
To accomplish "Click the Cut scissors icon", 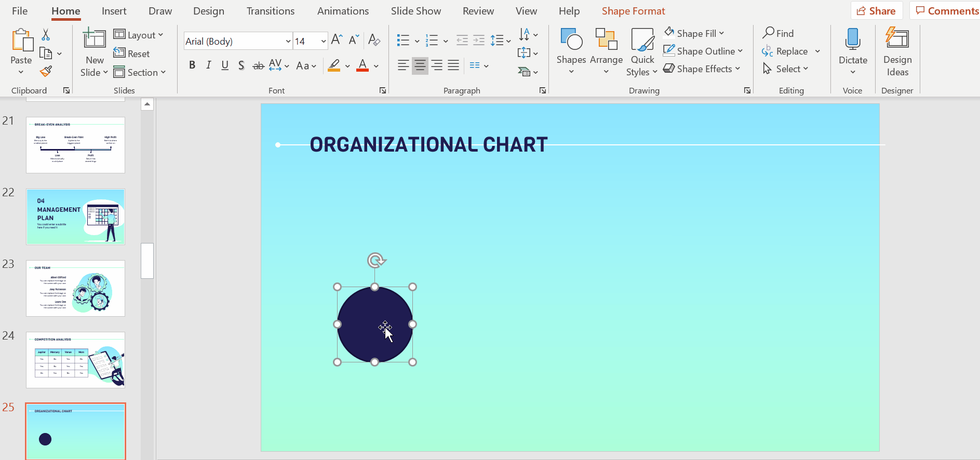I will tap(46, 35).
